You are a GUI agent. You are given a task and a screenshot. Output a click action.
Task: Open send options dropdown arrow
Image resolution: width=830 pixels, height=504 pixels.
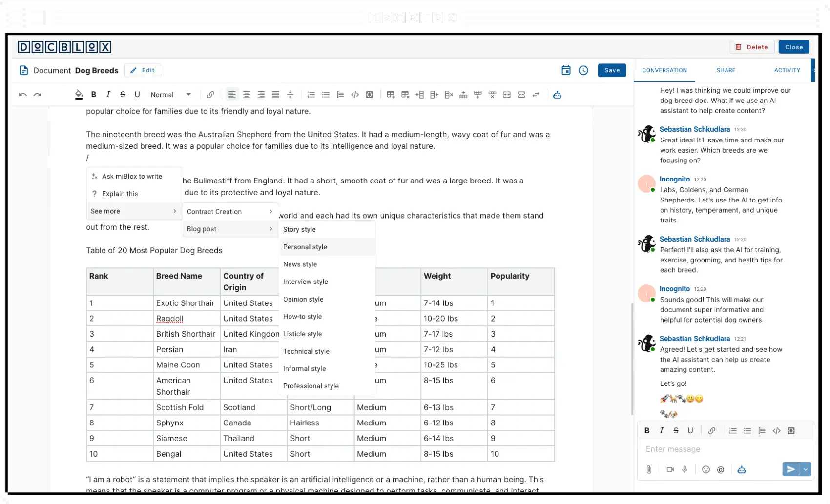805,469
